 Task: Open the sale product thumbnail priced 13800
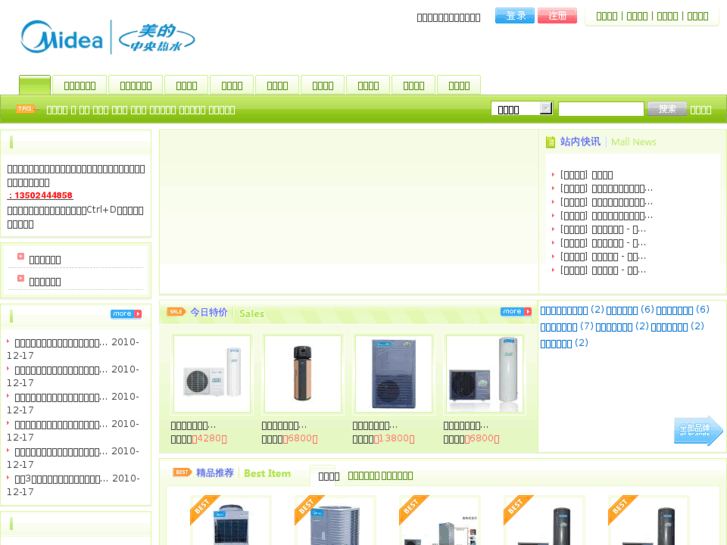[x=394, y=373]
